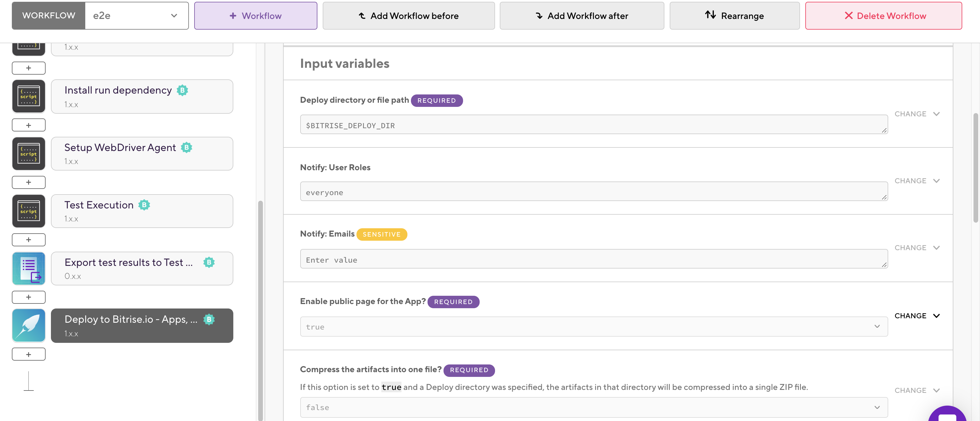Click the Add Workflow before button
The image size is (980, 421).
[x=409, y=16]
